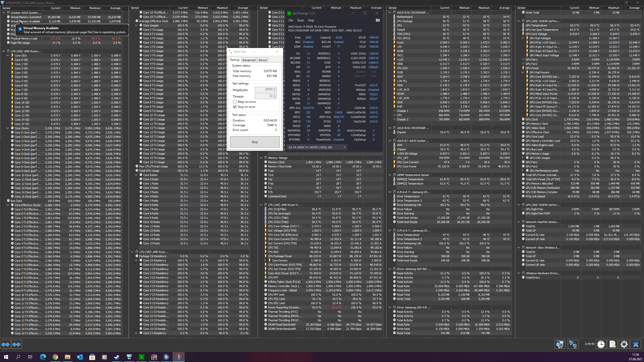
Task: Collapse CPU [#0]: AMD Ryzen group
Action: click(4, 51)
